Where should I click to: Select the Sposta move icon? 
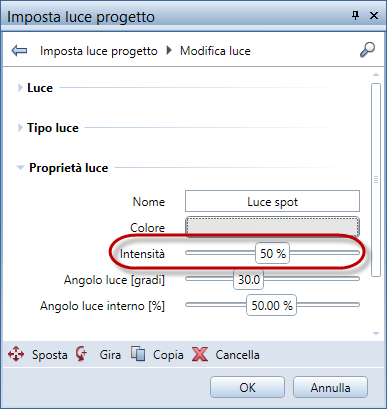coord(16,354)
